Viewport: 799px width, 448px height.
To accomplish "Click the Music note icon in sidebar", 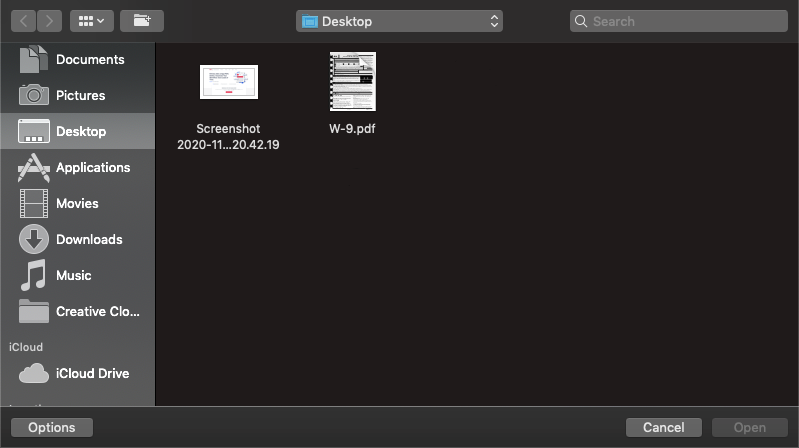I will (x=34, y=275).
